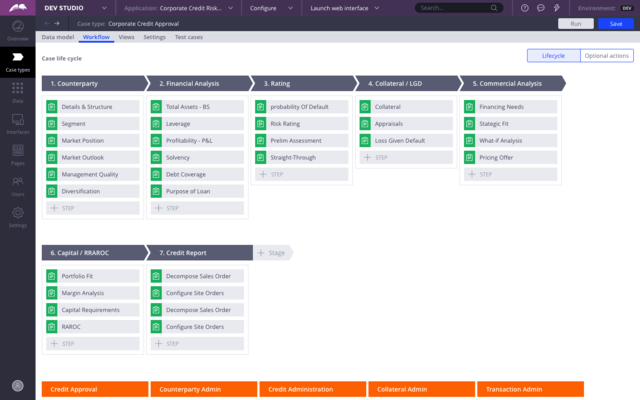The height and width of the screenshot is (400, 640).
Task: Click the Run button
Action: (x=575, y=23)
